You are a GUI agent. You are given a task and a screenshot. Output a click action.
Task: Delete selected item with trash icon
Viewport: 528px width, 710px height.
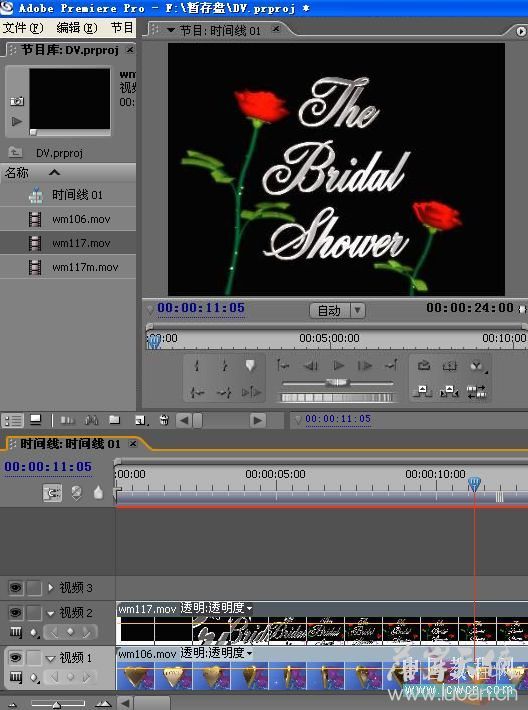(x=164, y=421)
